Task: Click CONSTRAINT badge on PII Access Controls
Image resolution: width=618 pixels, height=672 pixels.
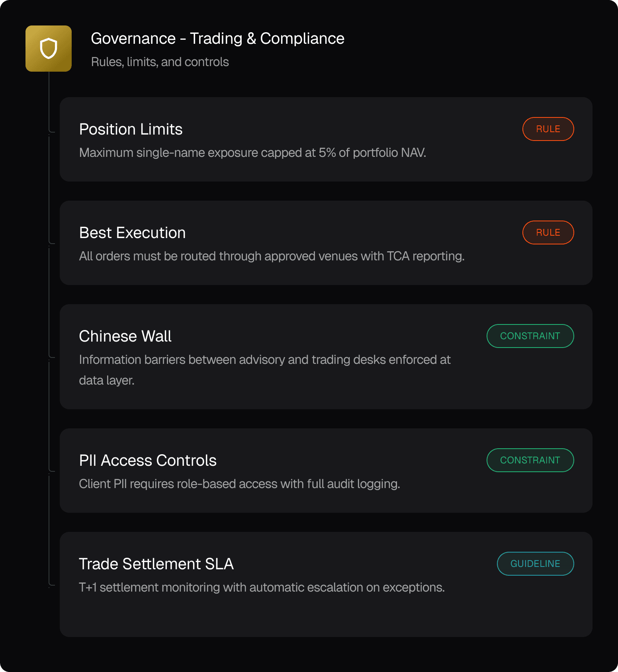Action: tap(530, 460)
